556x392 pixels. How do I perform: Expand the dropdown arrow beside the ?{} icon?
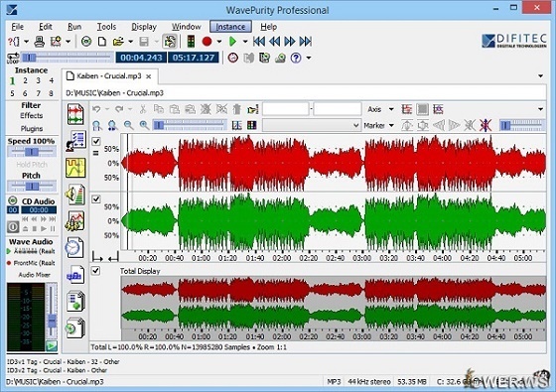pos(26,42)
